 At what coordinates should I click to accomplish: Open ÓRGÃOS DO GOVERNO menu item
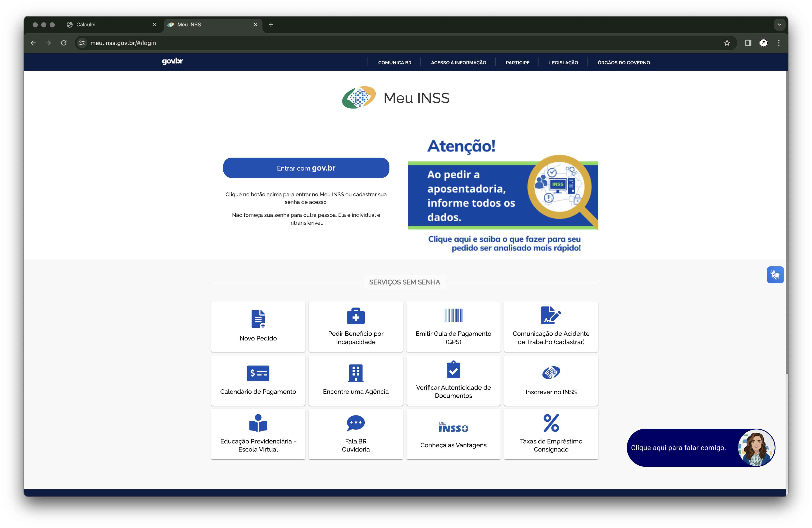point(623,63)
